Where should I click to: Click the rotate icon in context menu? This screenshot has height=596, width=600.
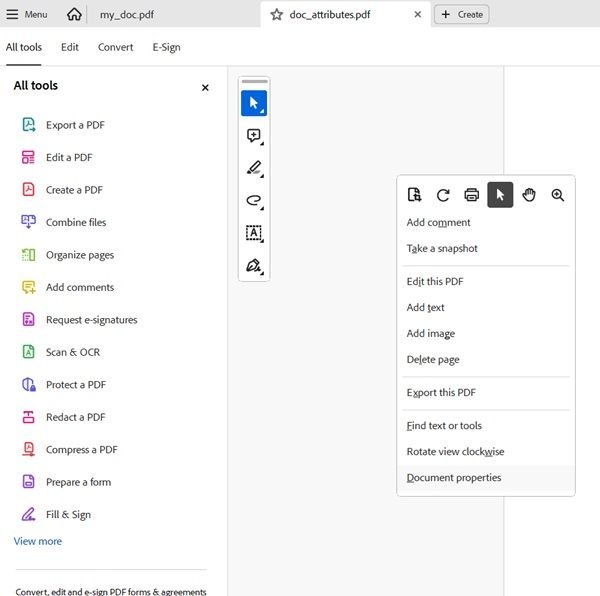click(443, 195)
